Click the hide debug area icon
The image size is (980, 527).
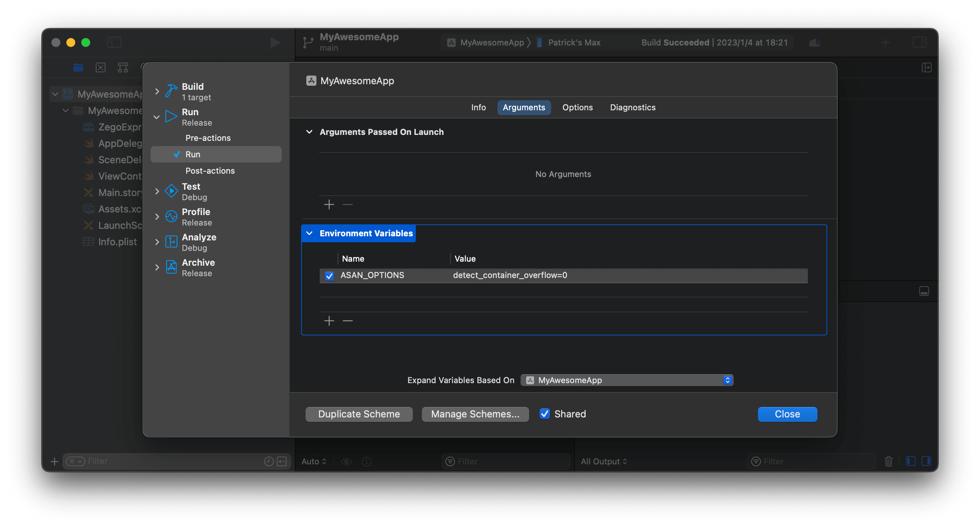click(924, 291)
